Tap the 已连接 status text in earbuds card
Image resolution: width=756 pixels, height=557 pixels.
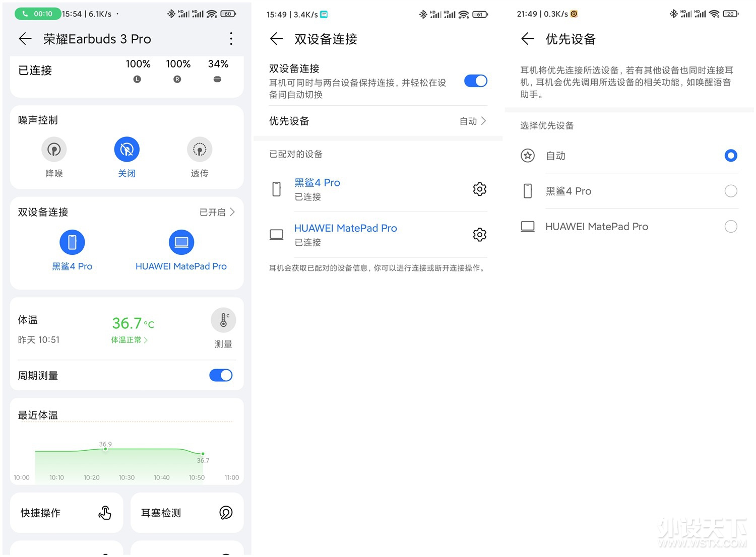click(35, 71)
